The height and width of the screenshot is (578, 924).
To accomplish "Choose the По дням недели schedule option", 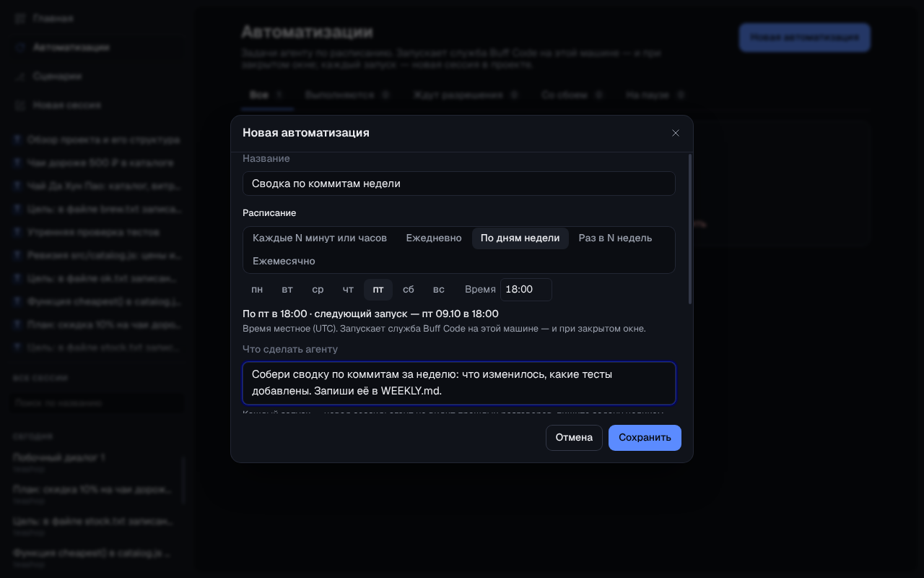I will tap(520, 238).
